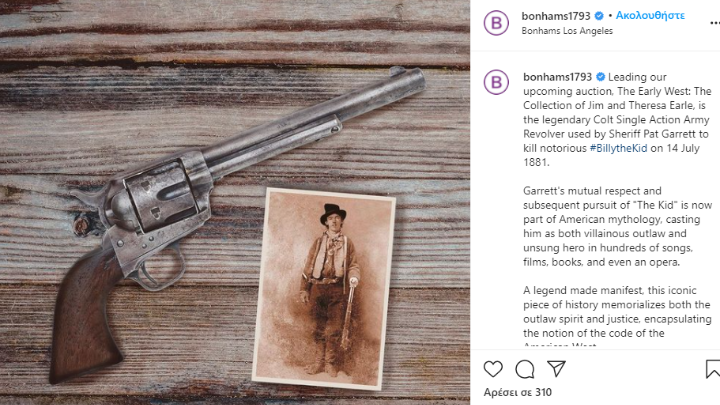This screenshot has height=405, width=720.
Task: View the likes list Αρέσει σε 310
Action: [x=518, y=392]
